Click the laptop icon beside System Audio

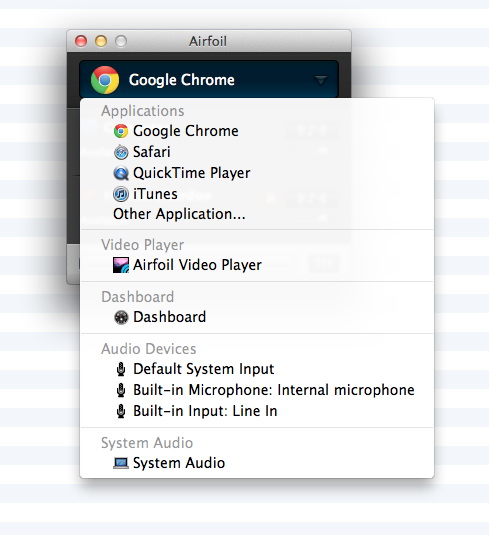(x=121, y=463)
